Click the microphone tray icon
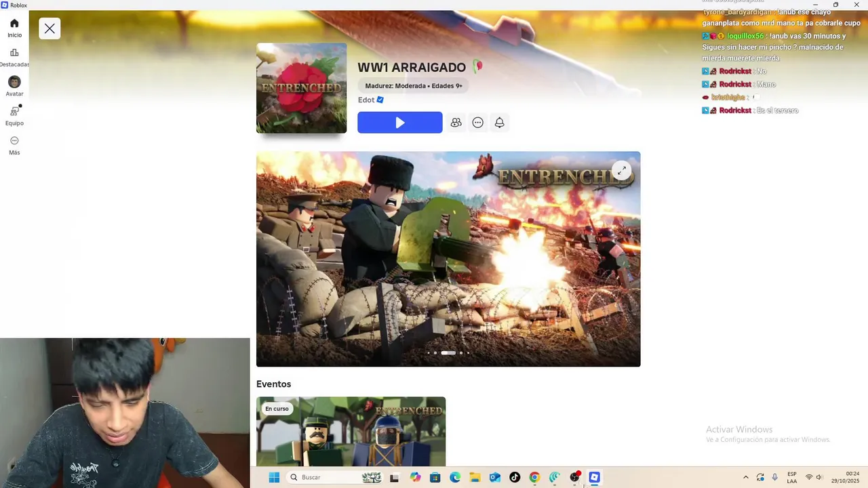The image size is (868, 488). (x=774, y=477)
